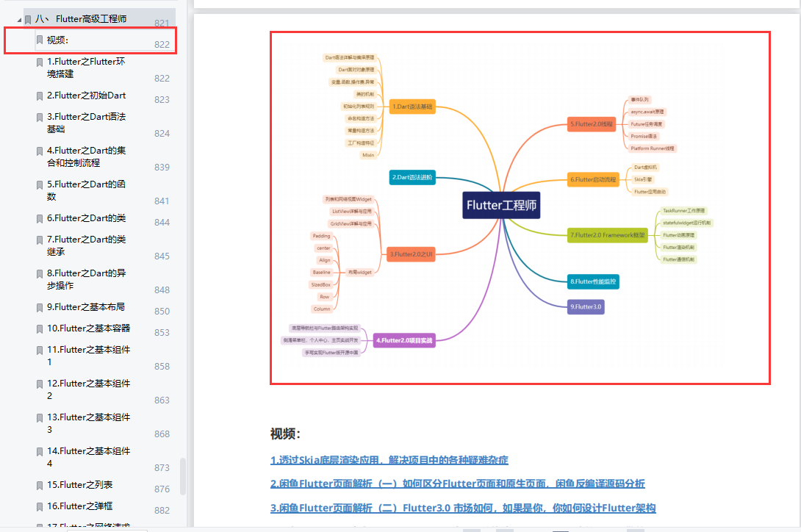Image resolution: width=801 pixels, height=532 pixels.
Task: Click bookmark icon beside 4.Flutter之Dart的集合和控制流程
Action: pyautogui.click(x=40, y=151)
